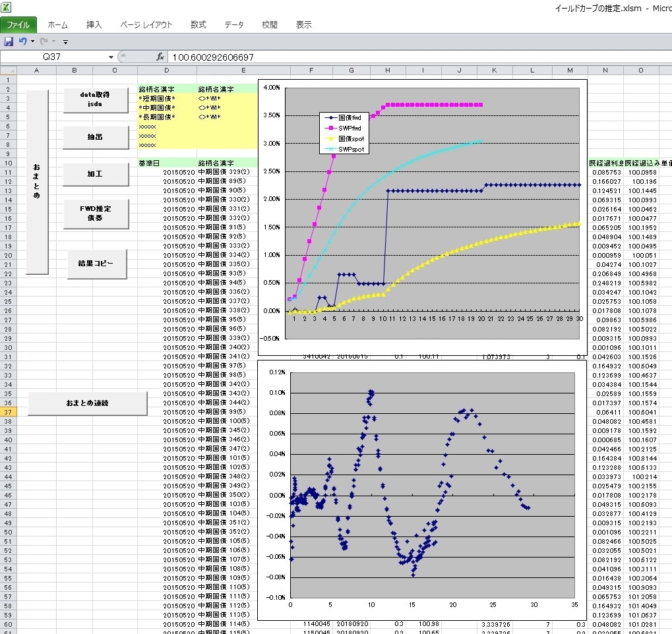672x634 pixels.
Task: Undo the last action in the quick toolbar
Action: pos(22,41)
